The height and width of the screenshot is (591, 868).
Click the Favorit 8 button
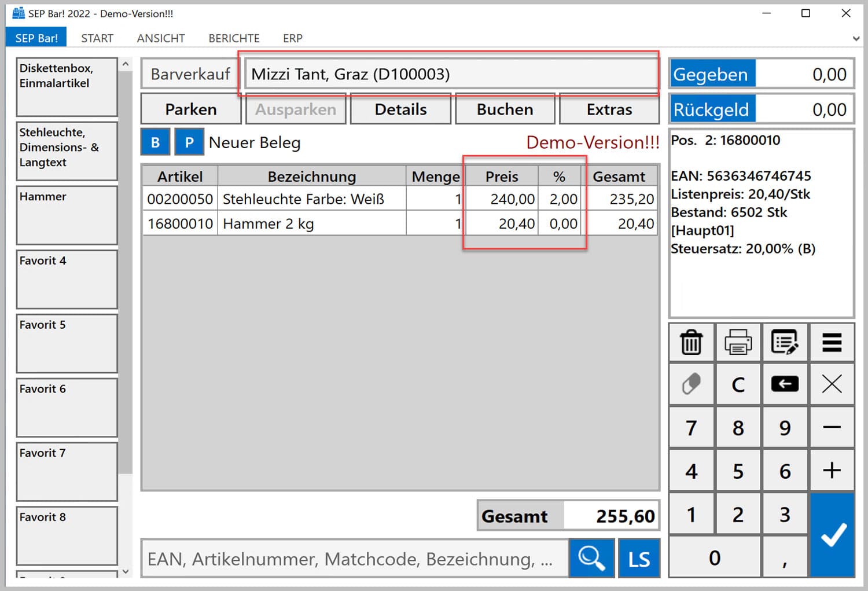67,537
